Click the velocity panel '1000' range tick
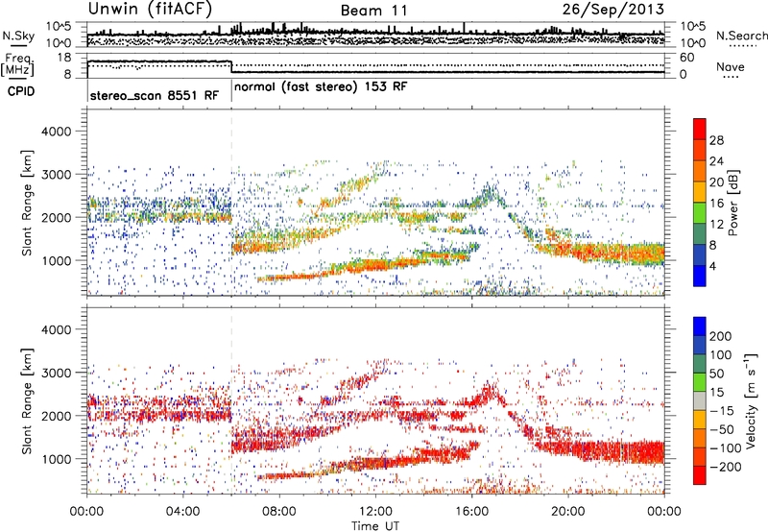This screenshot has width=768, height=532. pos(56,459)
